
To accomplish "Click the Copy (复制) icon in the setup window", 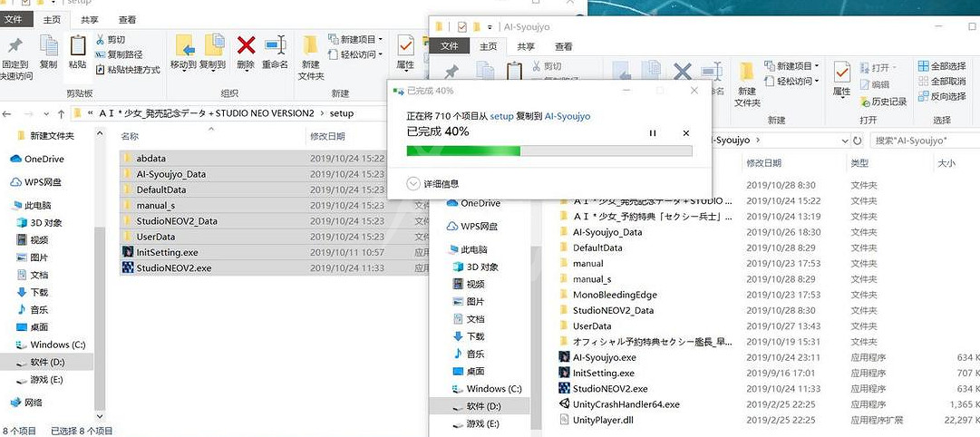I will pyautogui.click(x=49, y=45).
